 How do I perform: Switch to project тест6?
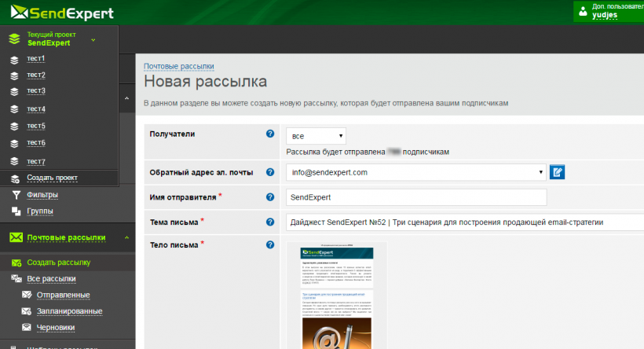click(36, 142)
